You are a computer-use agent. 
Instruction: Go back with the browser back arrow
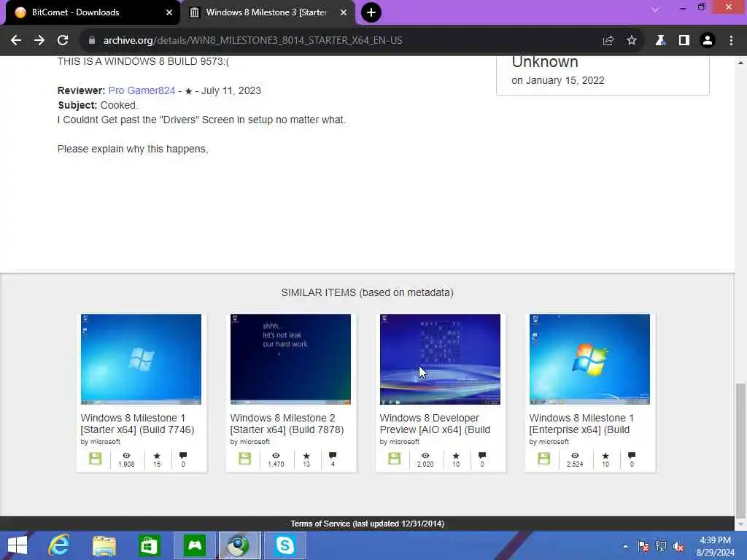16,41
